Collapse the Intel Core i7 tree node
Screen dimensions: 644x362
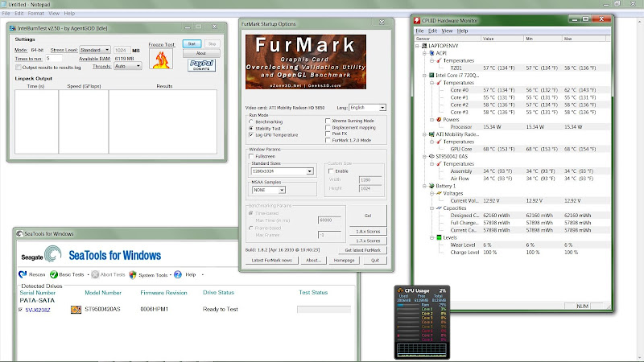click(425, 76)
